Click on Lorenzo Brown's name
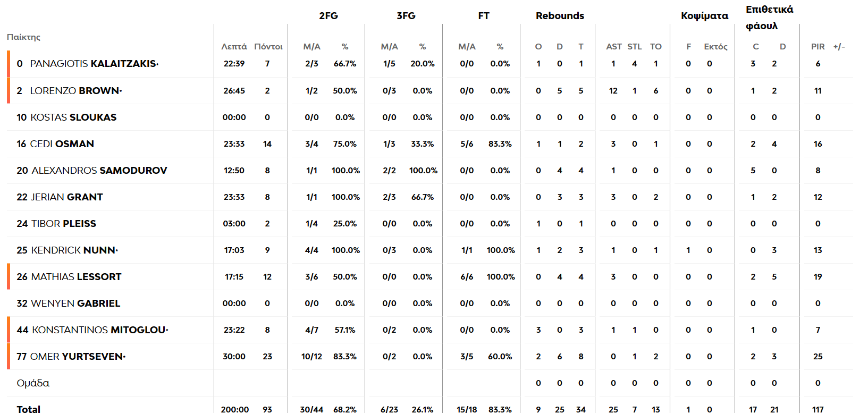Viewport: 868px width, 413px height. (75, 91)
